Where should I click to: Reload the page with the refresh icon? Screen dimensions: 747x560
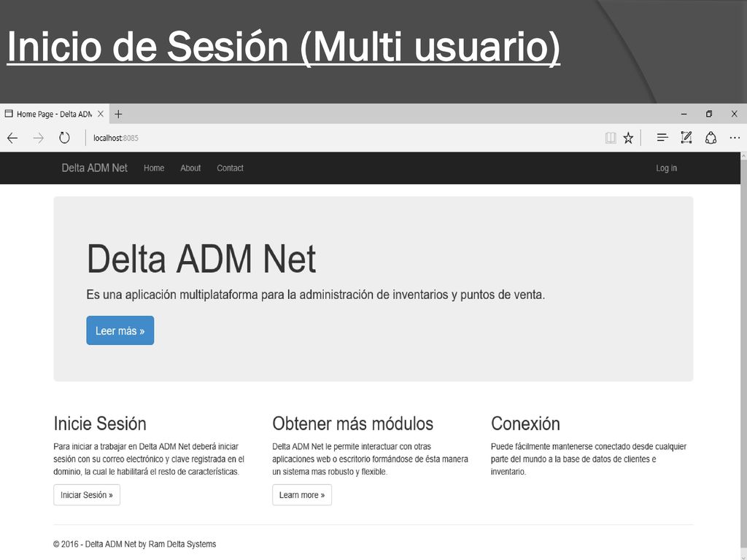[x=64, y=138]
